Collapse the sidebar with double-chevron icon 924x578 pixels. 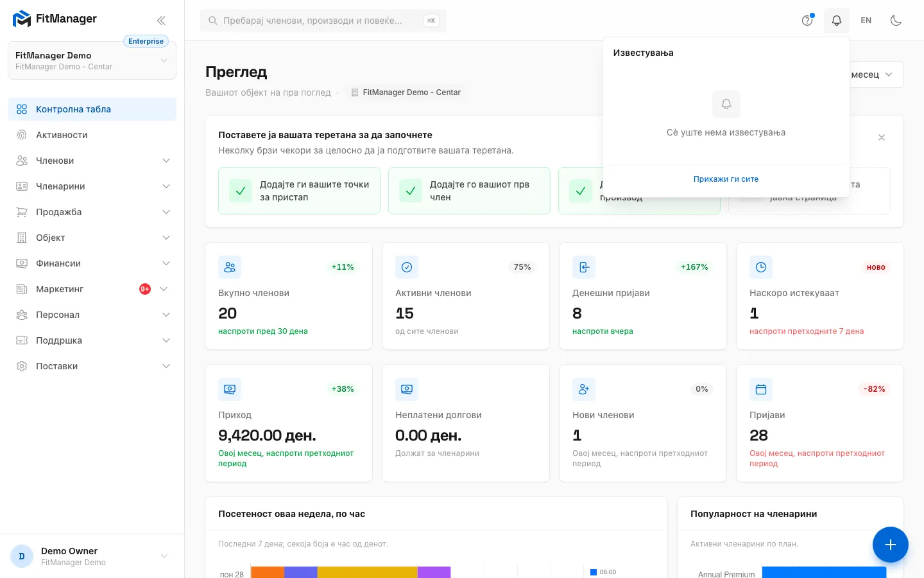(161, 21)
